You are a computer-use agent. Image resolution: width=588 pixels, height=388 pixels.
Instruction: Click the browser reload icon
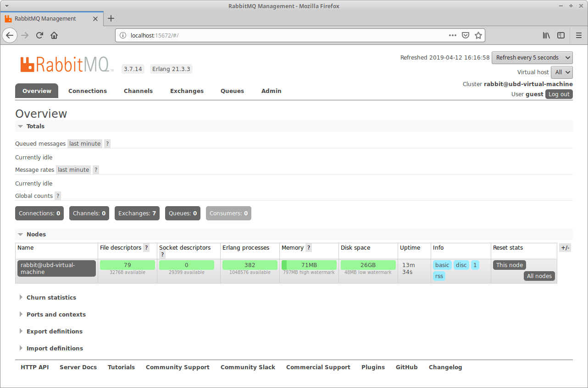pos(39,35)
